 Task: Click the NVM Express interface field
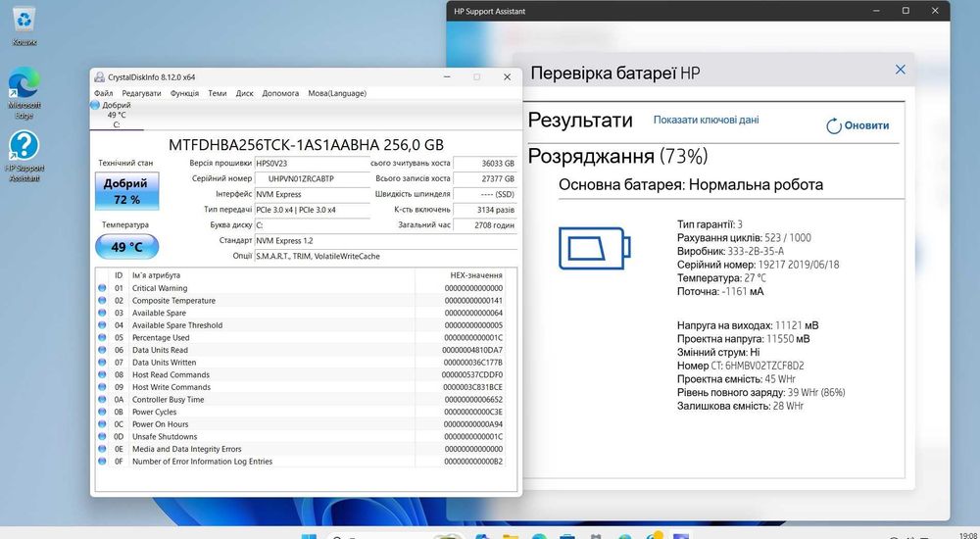coord(312,194)
